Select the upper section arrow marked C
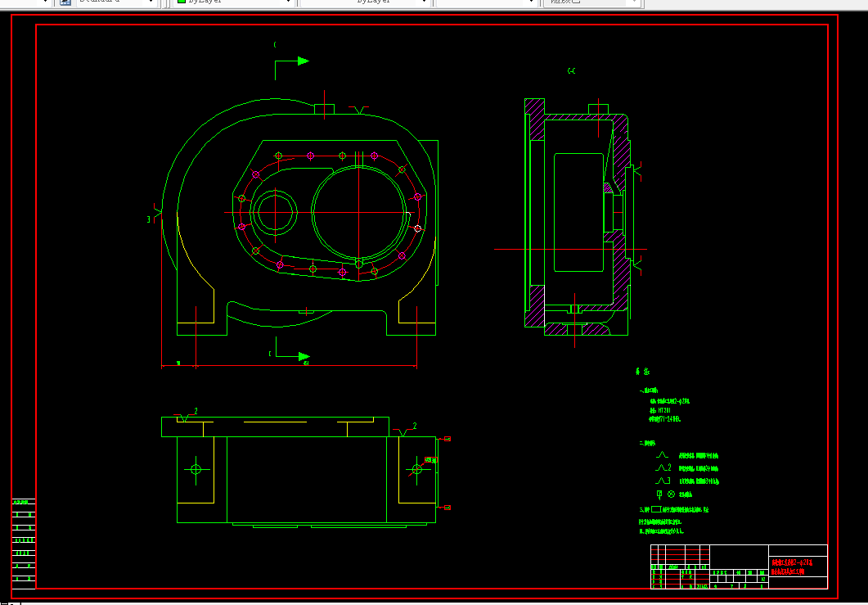 (x=291, y=61)
